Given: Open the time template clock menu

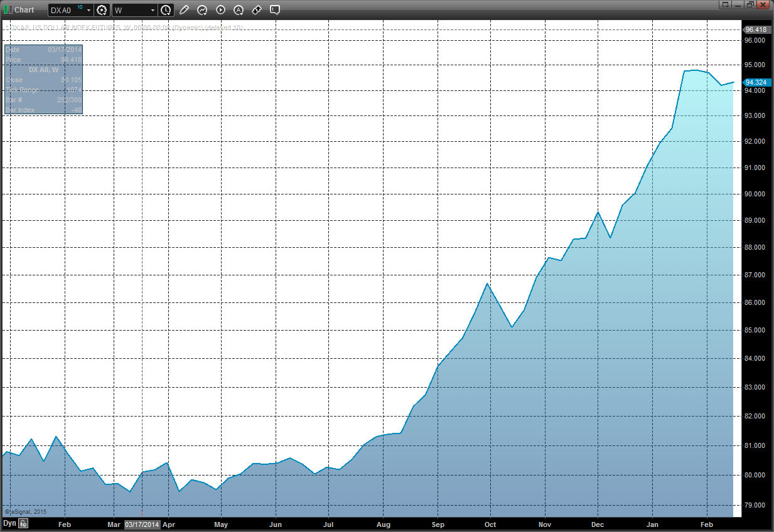Looking at the screenshot, I should point(166,10).
